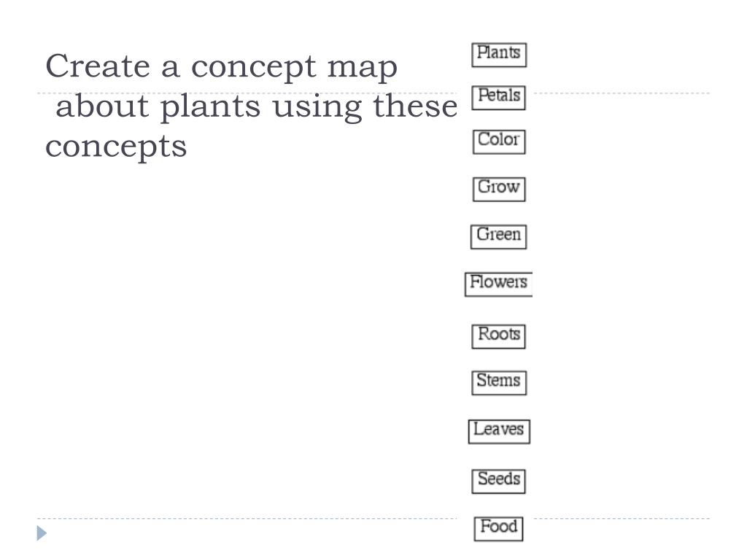Screen dimensions: 747x560
Task: Click the word 'these' in the heading
Action: (415, 106)
